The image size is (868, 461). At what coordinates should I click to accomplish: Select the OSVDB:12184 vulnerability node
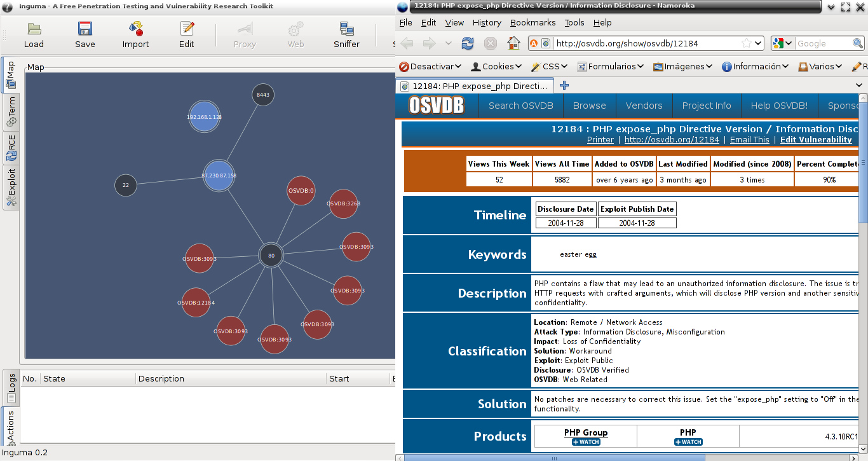[196, 303]
